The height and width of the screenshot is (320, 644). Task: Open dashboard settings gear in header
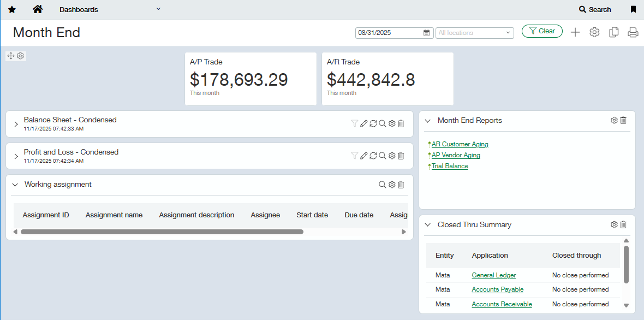point(594,32)
